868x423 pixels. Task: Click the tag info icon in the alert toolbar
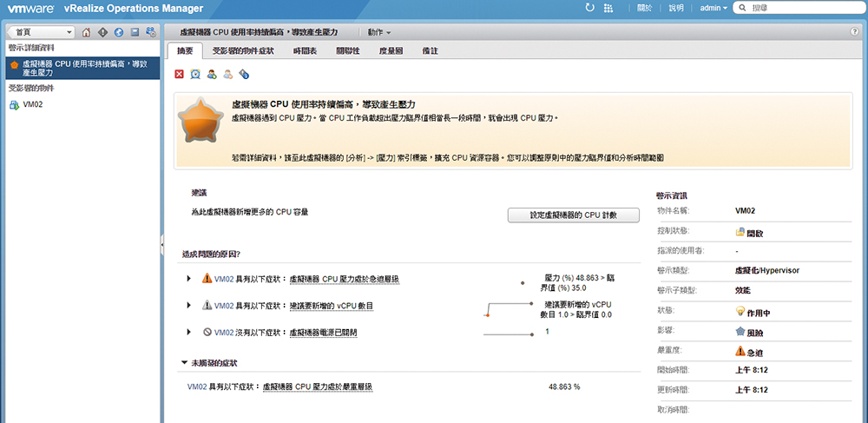(x=244, y=74)
